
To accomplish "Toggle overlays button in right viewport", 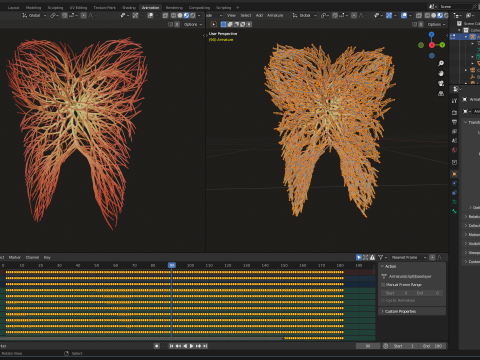I will coord(404,15).
